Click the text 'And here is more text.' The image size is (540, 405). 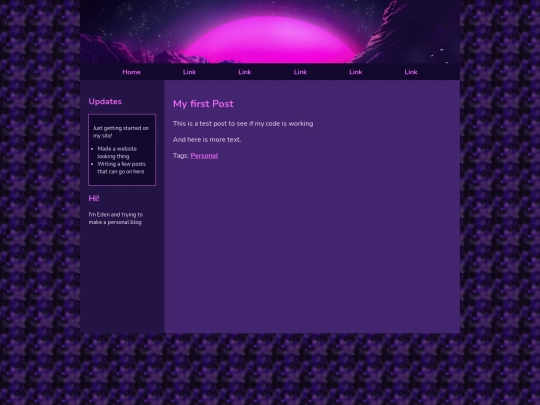[207, 139]
